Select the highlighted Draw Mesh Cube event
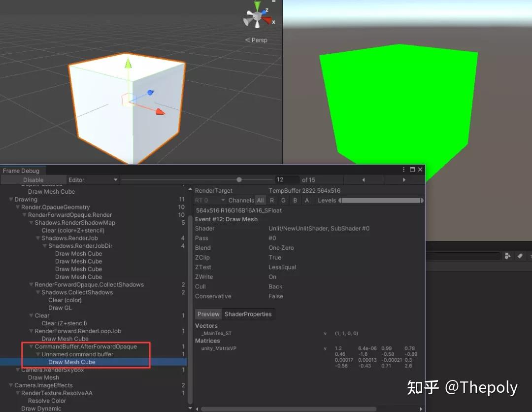Image resolution: width=532 pixels, height=412 pixels. [72, 362]
